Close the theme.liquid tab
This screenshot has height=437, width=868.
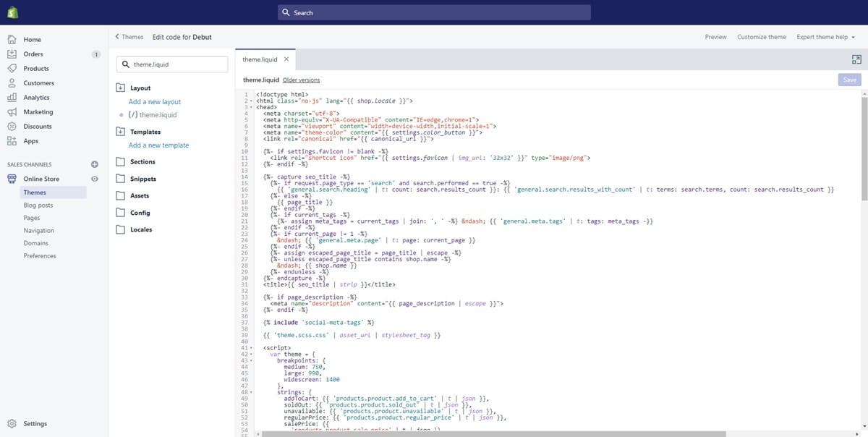click(286, 59)
